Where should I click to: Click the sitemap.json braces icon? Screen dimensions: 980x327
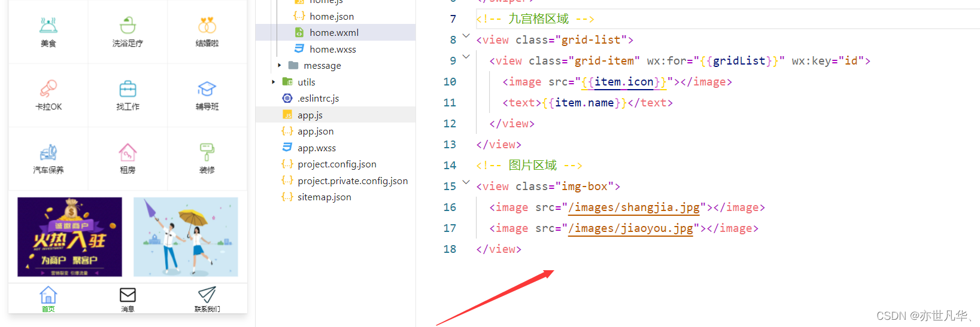click(287, 197)
